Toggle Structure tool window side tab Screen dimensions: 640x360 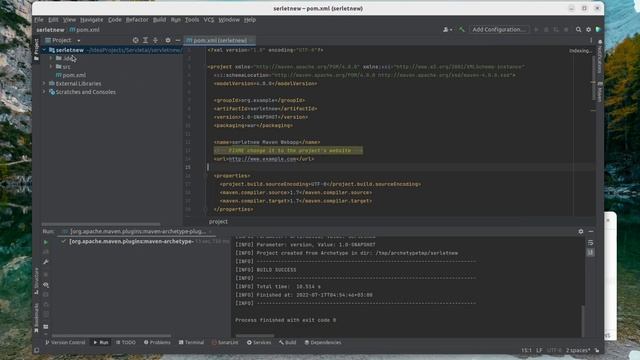36,281
